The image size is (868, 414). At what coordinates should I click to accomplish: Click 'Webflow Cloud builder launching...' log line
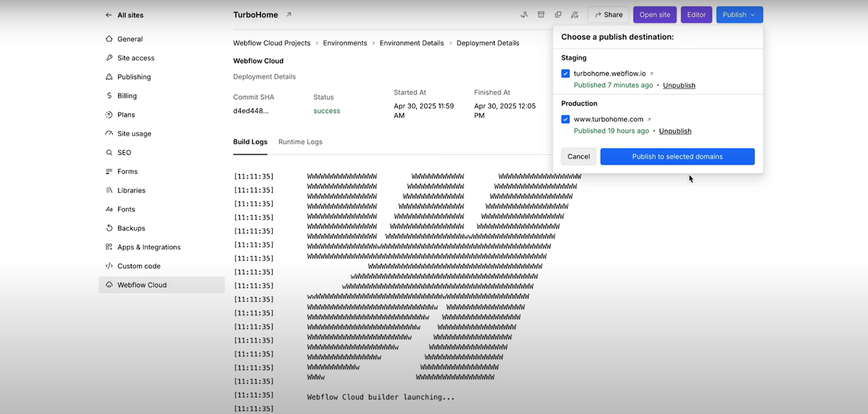tap(381, 397)
